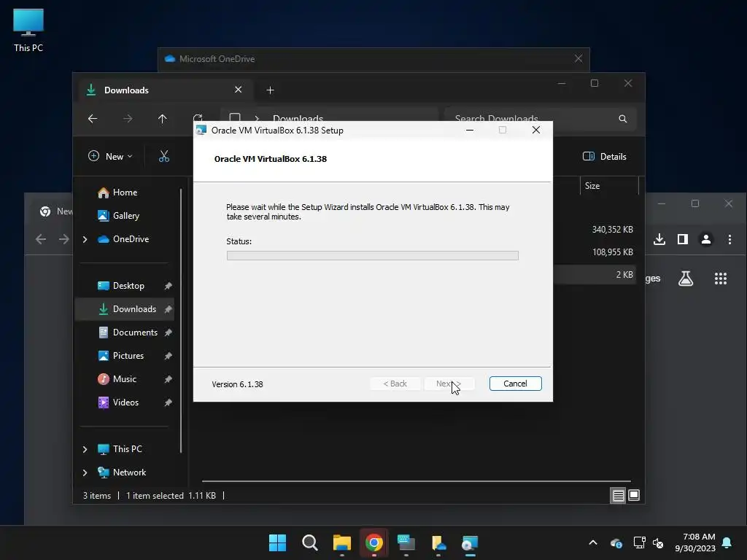Expand the OneDrive tree node

(85, 239)
